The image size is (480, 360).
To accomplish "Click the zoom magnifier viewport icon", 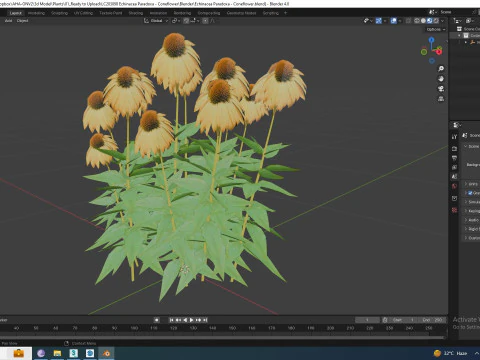I will [x=441, y=69].
